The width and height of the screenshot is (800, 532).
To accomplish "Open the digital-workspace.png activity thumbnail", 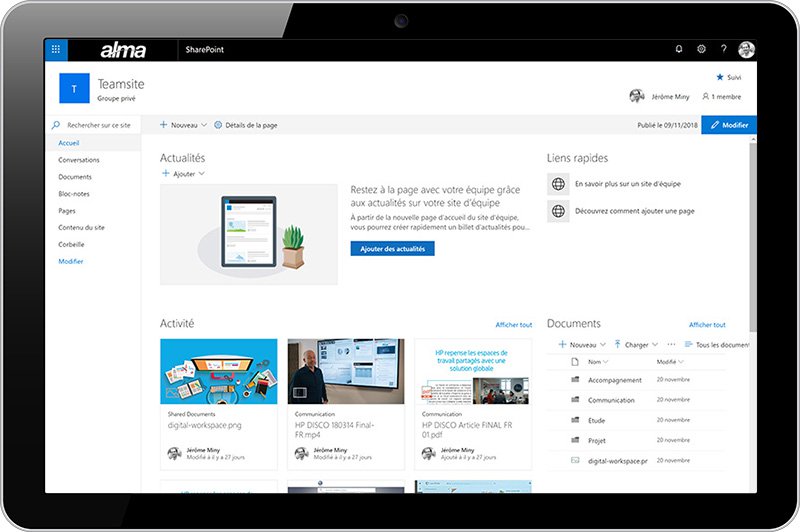I will [219, 371].
